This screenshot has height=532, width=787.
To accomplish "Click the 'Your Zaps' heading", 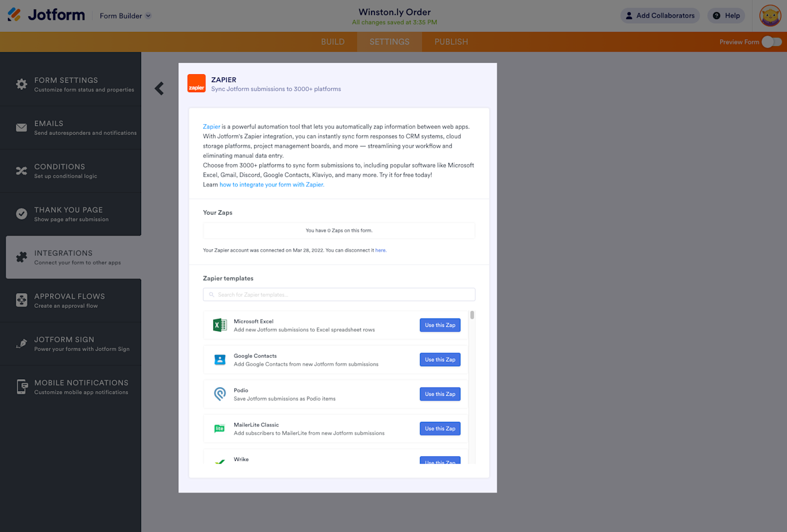I will (x=218, y=212).
